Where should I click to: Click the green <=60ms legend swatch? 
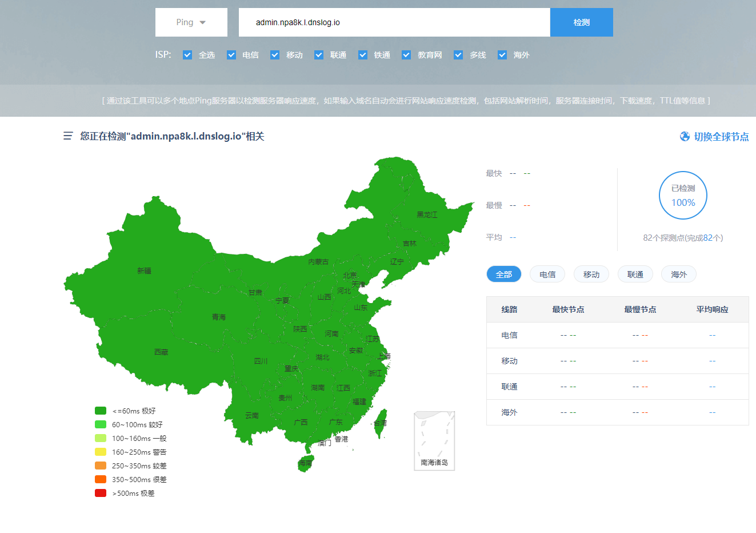click(101, 411)
